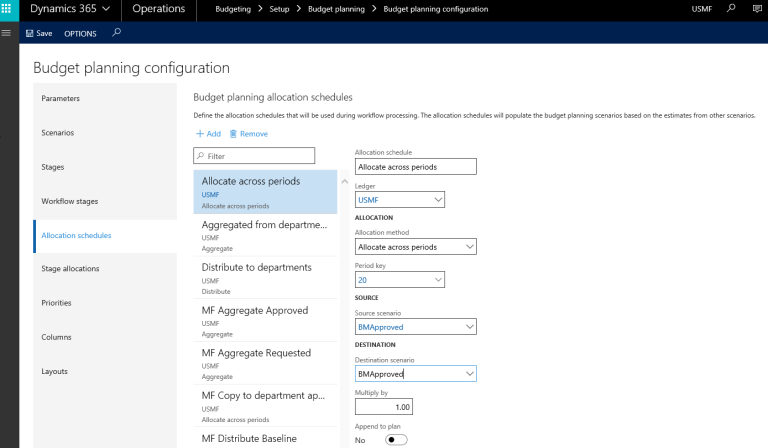768x448 pixels.
Task: Click the Remove trash icon
Action: click(x=233, y=133)
